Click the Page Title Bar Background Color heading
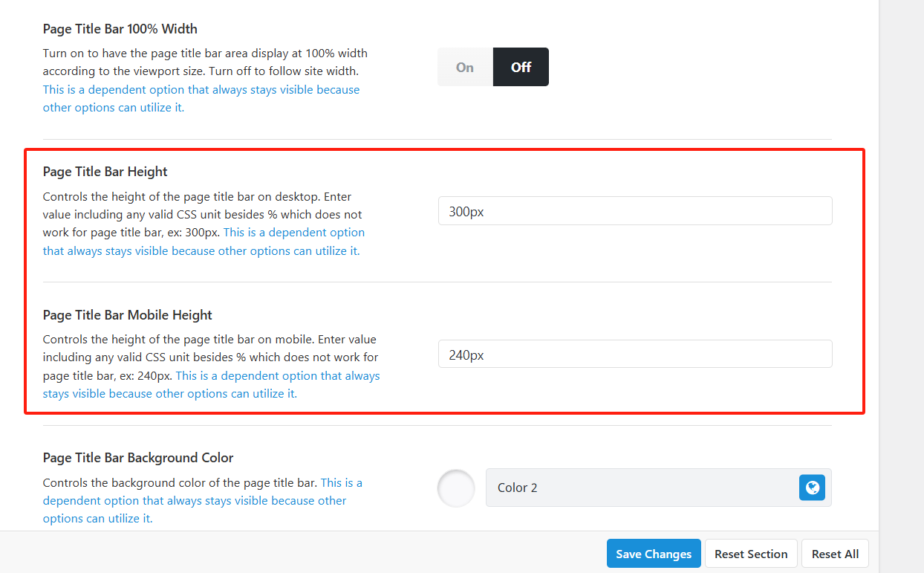 (x=138, y=458)
